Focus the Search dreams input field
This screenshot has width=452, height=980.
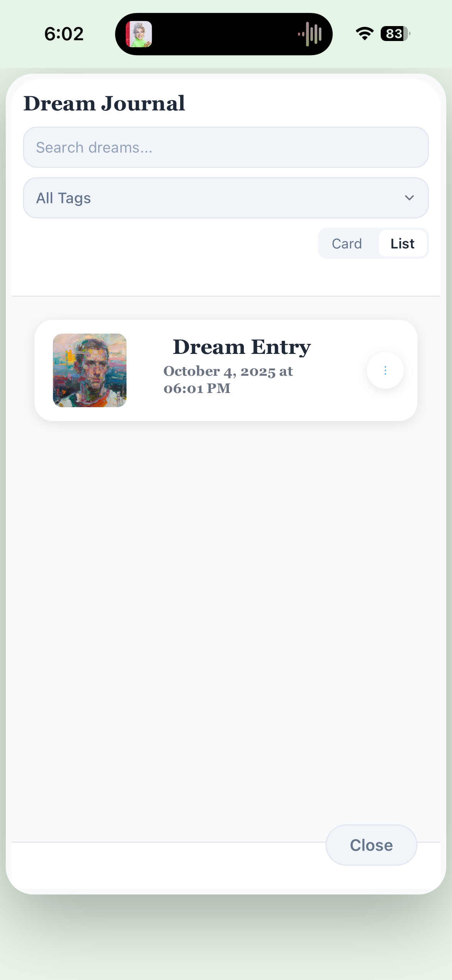tap(226, 147)
